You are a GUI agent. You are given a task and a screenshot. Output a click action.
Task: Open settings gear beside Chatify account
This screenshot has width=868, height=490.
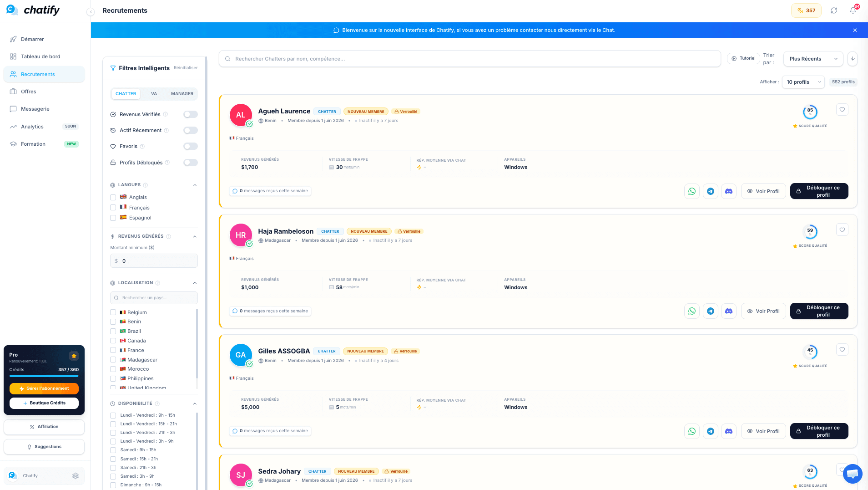pyautogui.click(x=76, y=476)
